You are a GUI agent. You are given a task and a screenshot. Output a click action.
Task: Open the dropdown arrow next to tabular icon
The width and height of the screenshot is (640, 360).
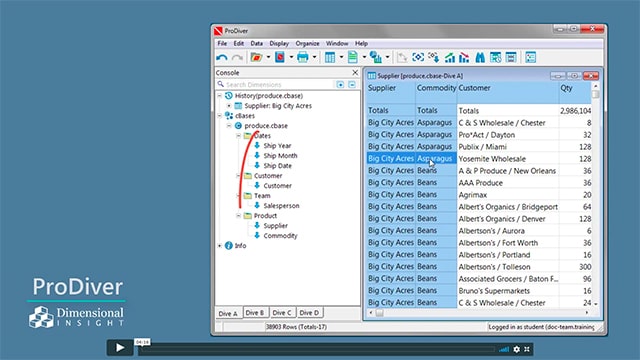click(341, 58)
